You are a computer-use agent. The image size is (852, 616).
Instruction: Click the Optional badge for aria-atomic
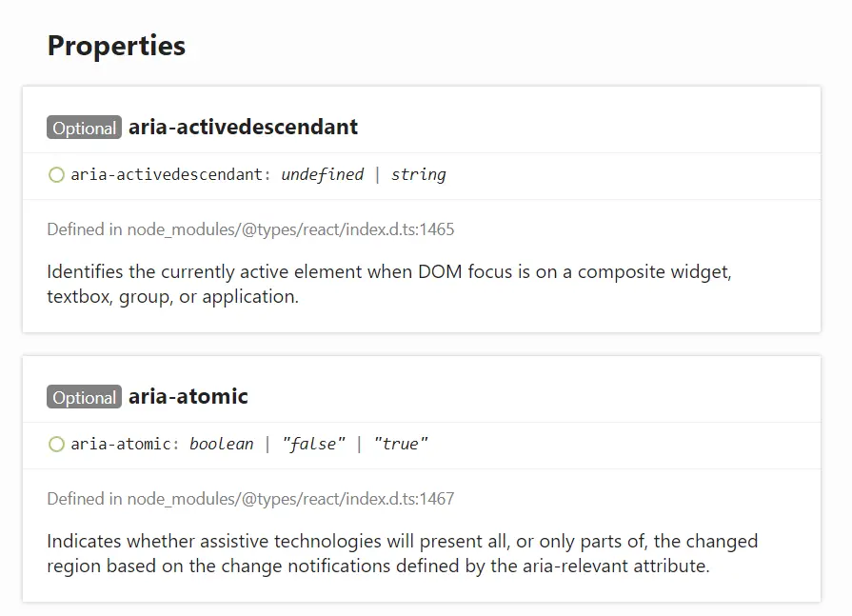(84, 397)
